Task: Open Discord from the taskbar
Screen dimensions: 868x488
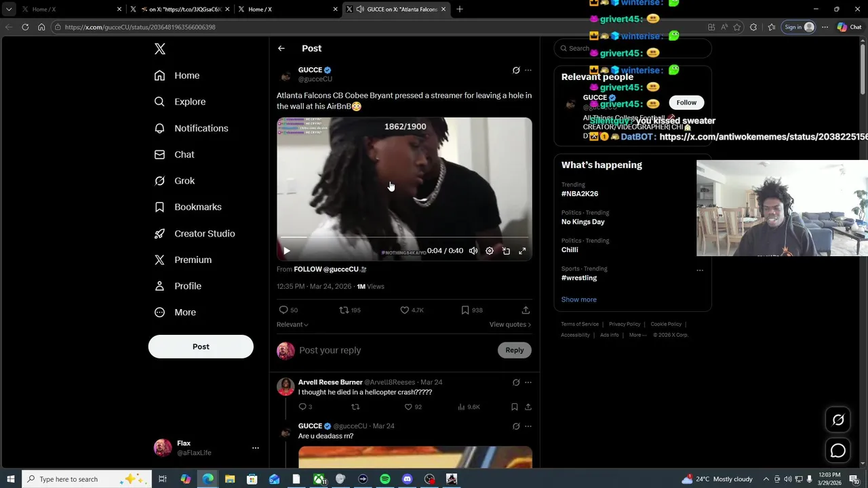Action: point(407,479)
